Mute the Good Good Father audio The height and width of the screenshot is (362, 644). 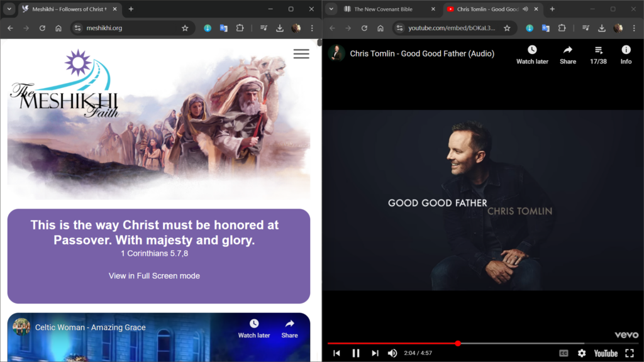coord(392,353)
